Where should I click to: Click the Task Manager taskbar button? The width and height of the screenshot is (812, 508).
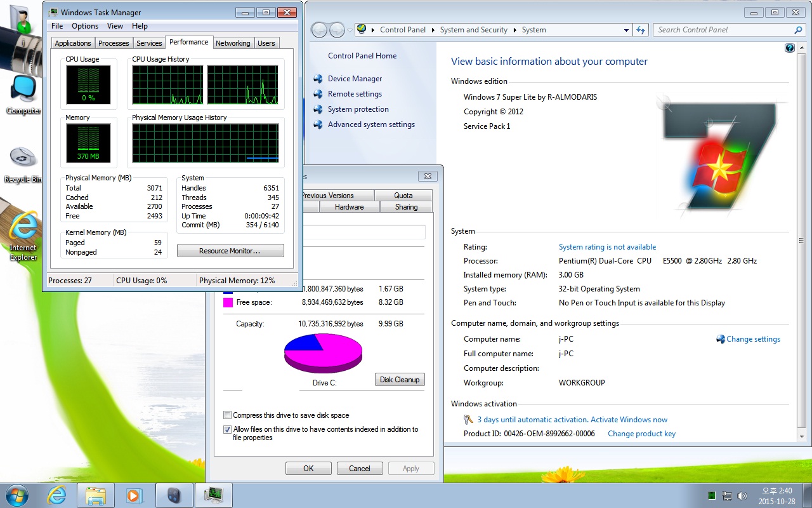coord(213,495)
